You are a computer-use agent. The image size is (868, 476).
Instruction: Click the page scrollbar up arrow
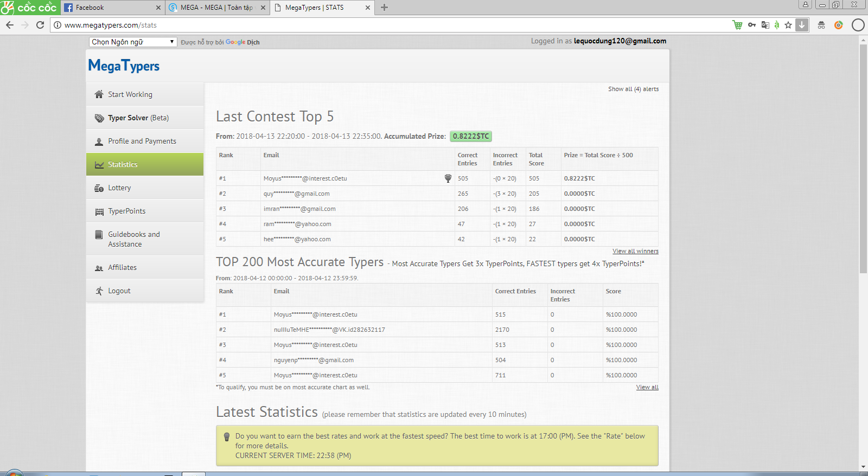863,40
